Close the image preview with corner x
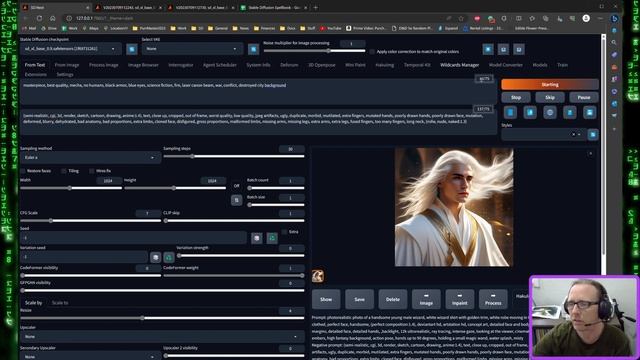This screenshot has height=360, width=640. tap(591, 154)
